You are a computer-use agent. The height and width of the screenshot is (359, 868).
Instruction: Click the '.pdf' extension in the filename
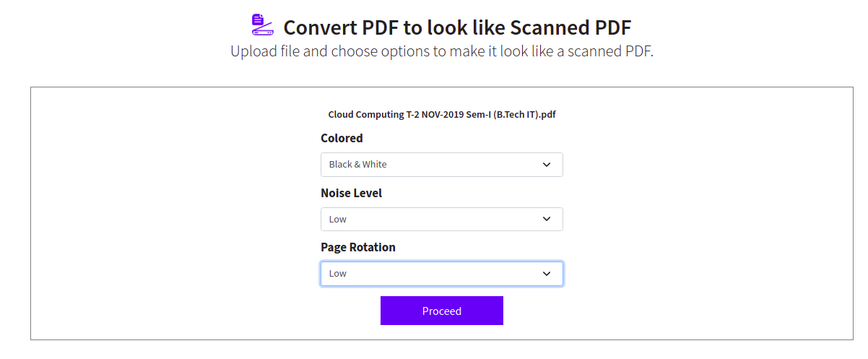click(x=547, y=114)
